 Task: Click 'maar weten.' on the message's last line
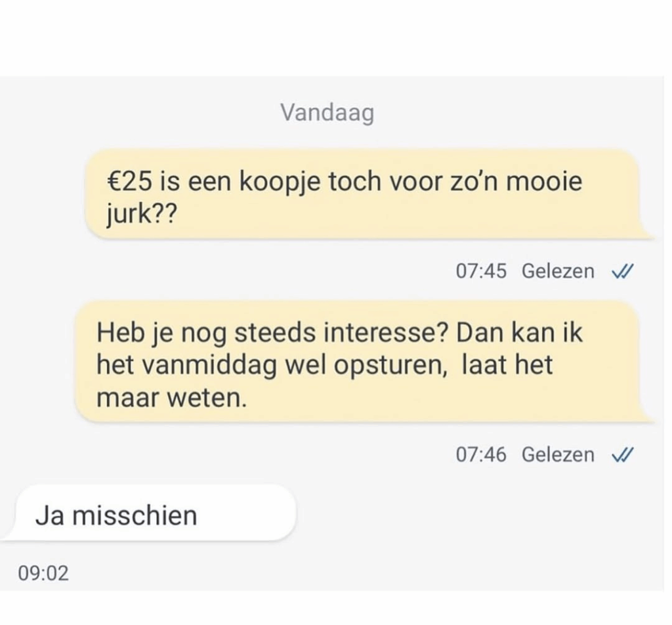pos(172,398)
